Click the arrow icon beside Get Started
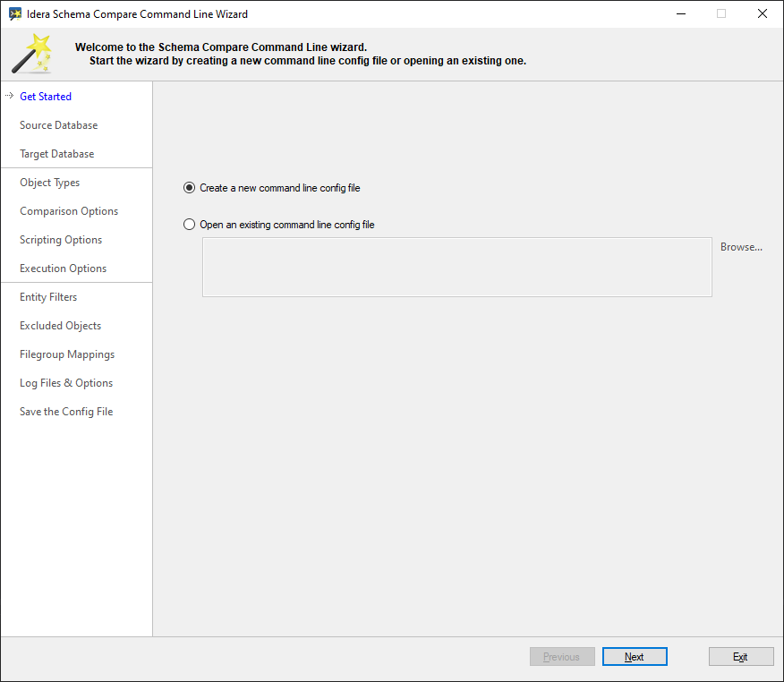The image size is (784, 682). pyautogui.click(x=9, y=95)
